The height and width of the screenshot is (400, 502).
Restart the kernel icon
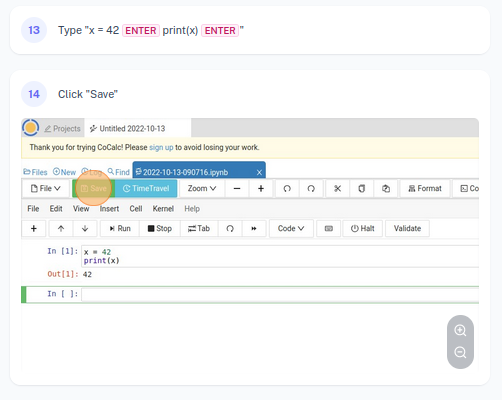pyautogui.click(x=230, y=228)
